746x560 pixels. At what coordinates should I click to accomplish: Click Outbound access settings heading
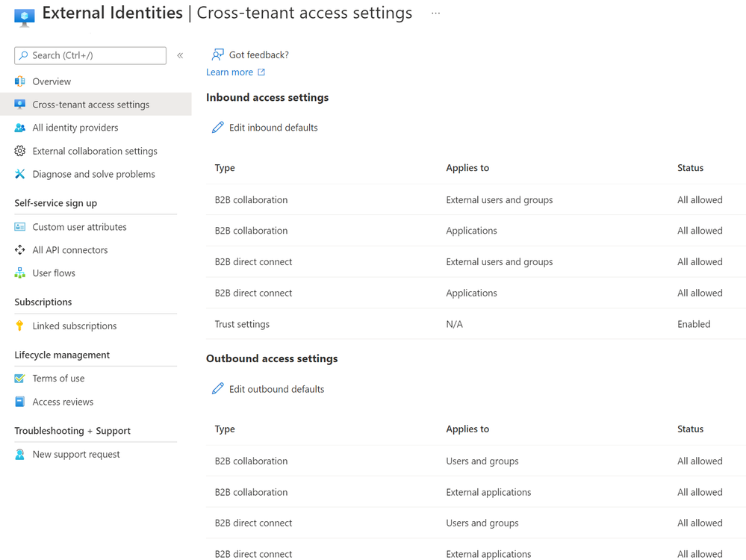[x=272, y=358]
